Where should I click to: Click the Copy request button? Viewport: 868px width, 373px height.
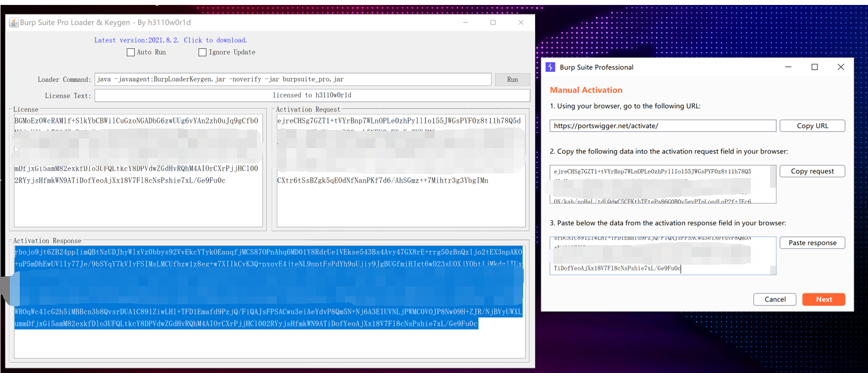(x=812, y=171)
